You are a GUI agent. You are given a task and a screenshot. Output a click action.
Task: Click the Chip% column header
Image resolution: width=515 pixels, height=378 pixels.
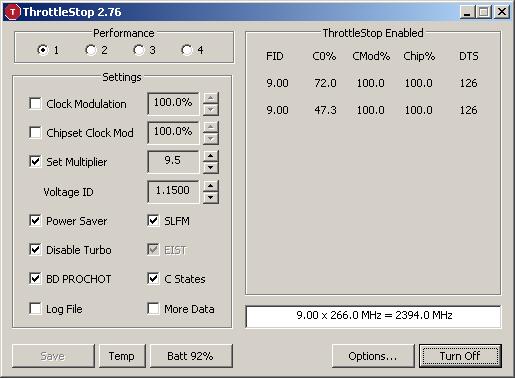(419, 56)
